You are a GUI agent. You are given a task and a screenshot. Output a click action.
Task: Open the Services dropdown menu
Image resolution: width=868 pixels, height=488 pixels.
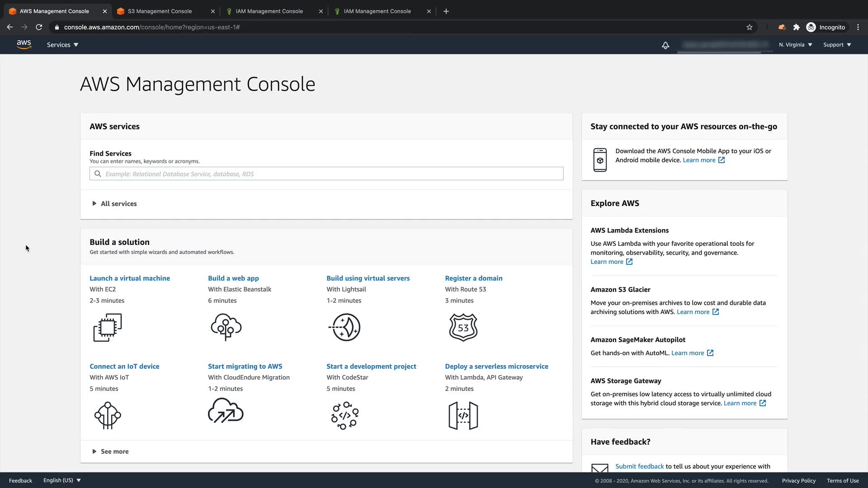point(62,45)
